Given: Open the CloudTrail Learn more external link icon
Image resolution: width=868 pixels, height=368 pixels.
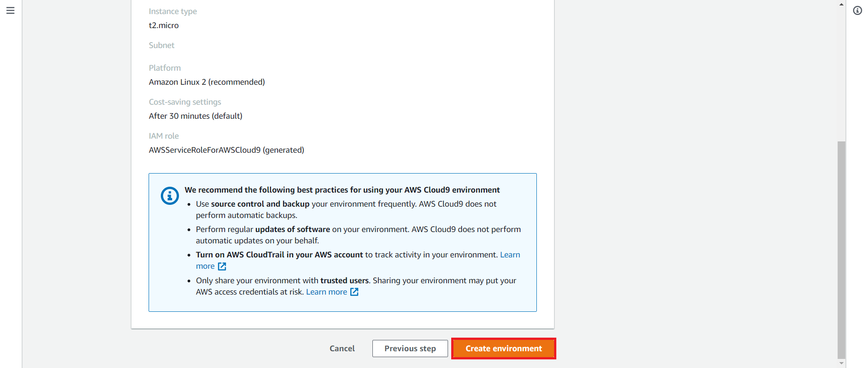Looking at the screenshot, I should pyautogui.click(x=222, y=266).
